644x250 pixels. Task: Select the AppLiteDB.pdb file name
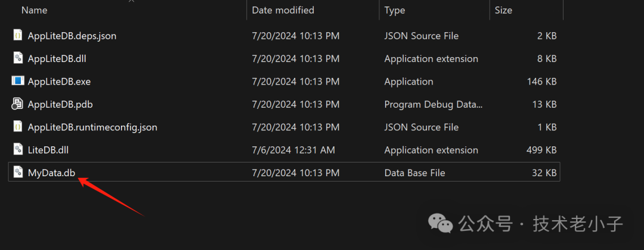pos(60,104)
